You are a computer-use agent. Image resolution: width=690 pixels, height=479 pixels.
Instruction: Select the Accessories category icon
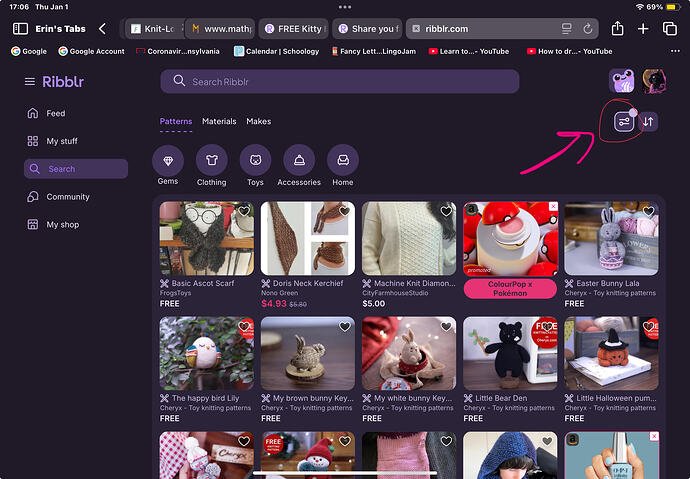[299, 160]
